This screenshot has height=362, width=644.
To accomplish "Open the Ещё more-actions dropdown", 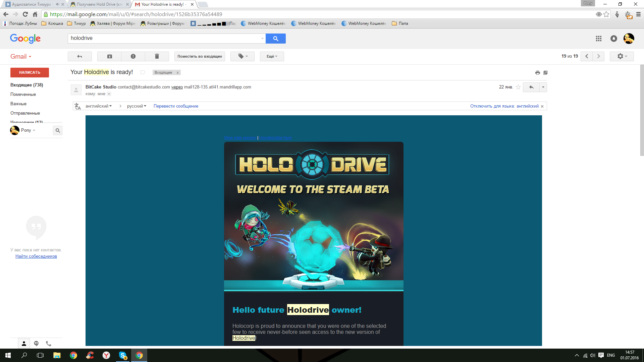I will [x=272, y=56].
